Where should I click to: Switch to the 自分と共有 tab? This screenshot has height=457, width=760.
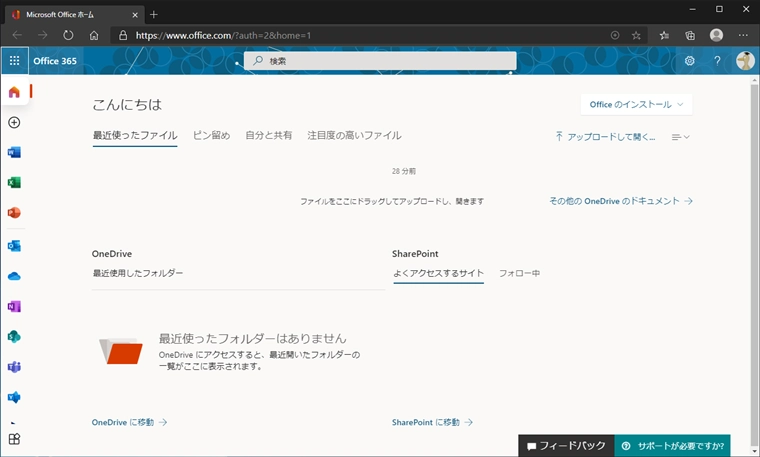[269, 135]
